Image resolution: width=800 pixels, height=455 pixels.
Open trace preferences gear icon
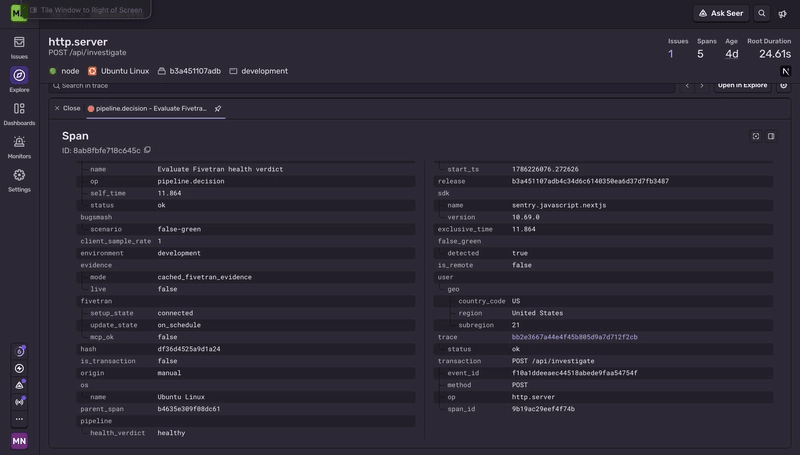pos(784,85)
